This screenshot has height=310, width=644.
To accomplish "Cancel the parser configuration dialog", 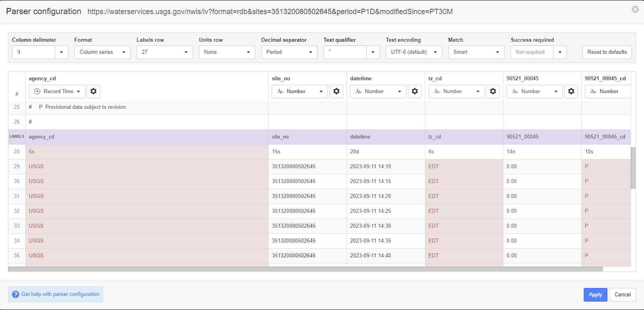I will click(623, 295).
